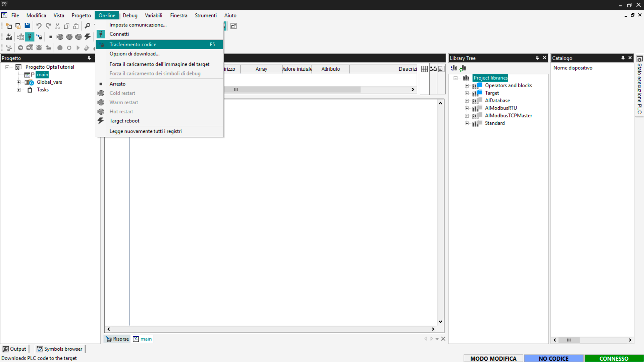Select Trasferimento codice menu entry
Viewport: 644px width, 362px height.
point(133,45)
